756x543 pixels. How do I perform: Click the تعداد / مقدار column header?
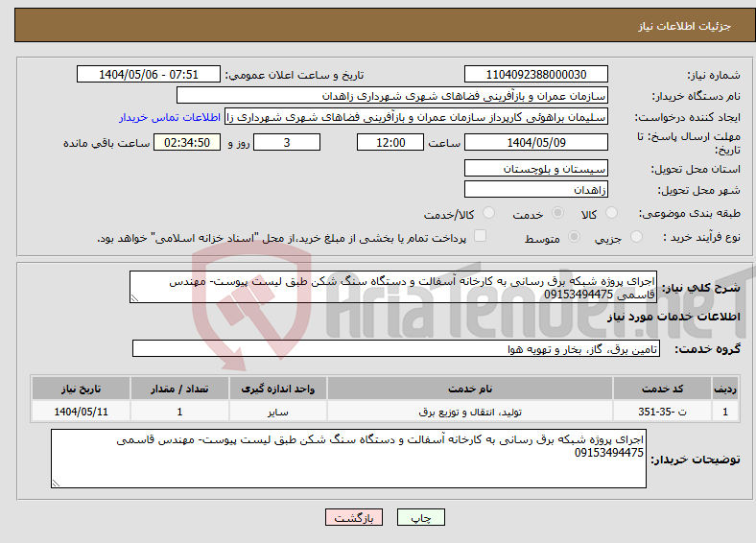pos(179,389)
